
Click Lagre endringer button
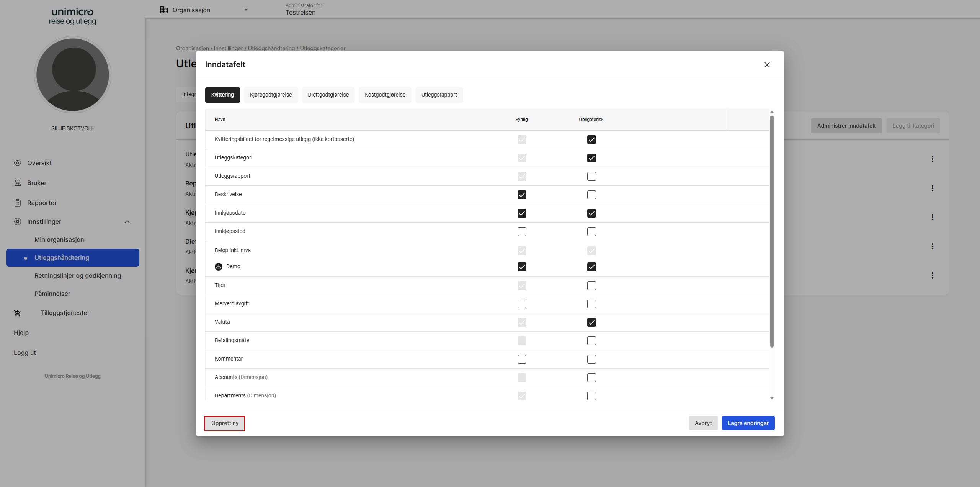click(x=748, y=423)
